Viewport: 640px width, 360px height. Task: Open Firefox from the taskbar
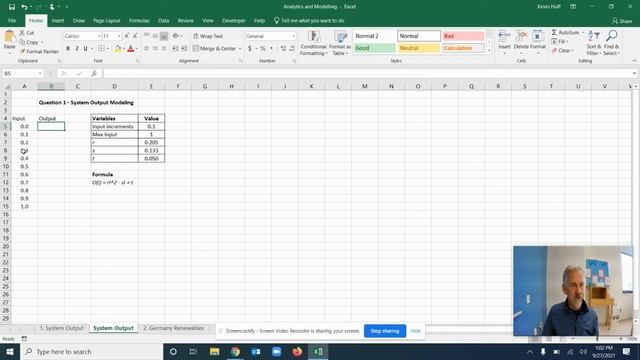297,351
